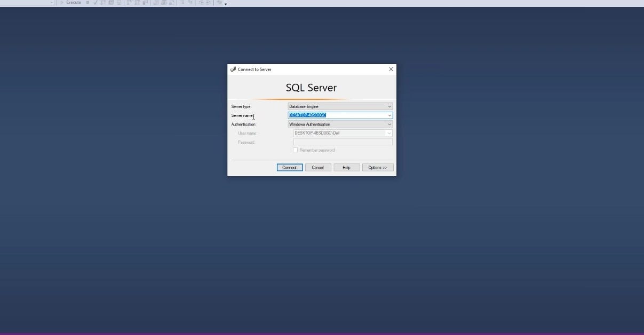Click Options to show advanced settings

click(378, 167)
